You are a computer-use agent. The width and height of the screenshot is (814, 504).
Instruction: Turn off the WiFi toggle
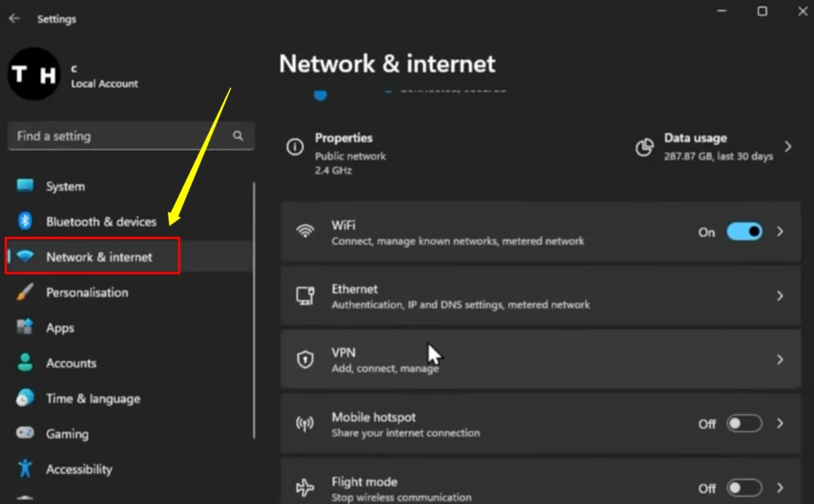(x=744, y=231)
